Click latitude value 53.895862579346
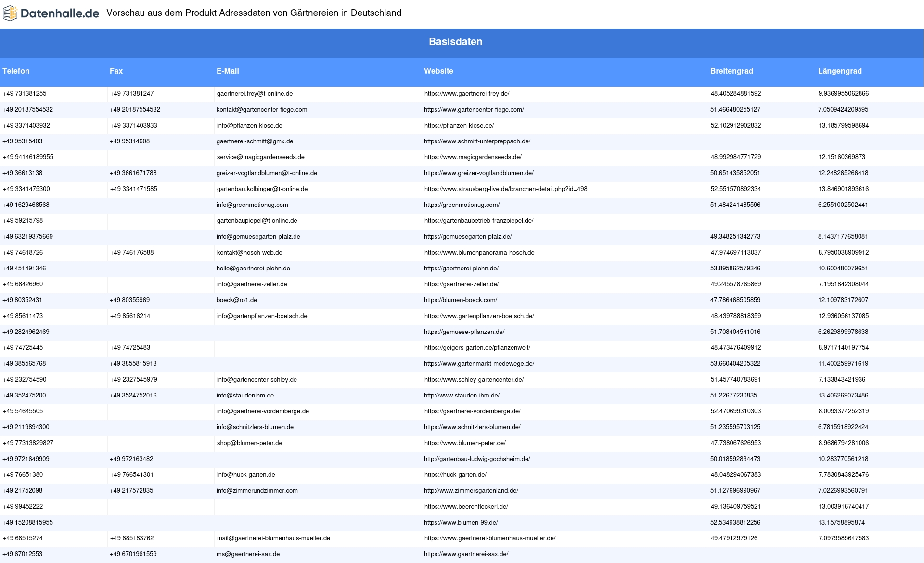 [x=735, y=269]
